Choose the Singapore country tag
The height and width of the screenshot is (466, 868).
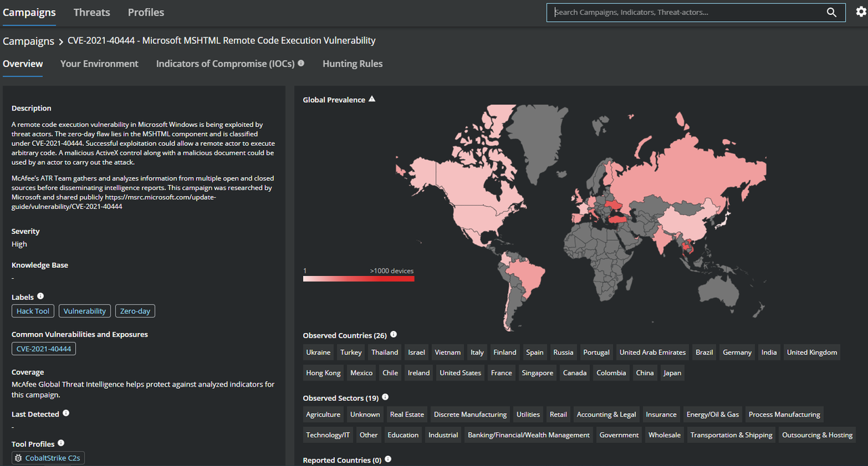pyautogui.click(x=538, y=373)
